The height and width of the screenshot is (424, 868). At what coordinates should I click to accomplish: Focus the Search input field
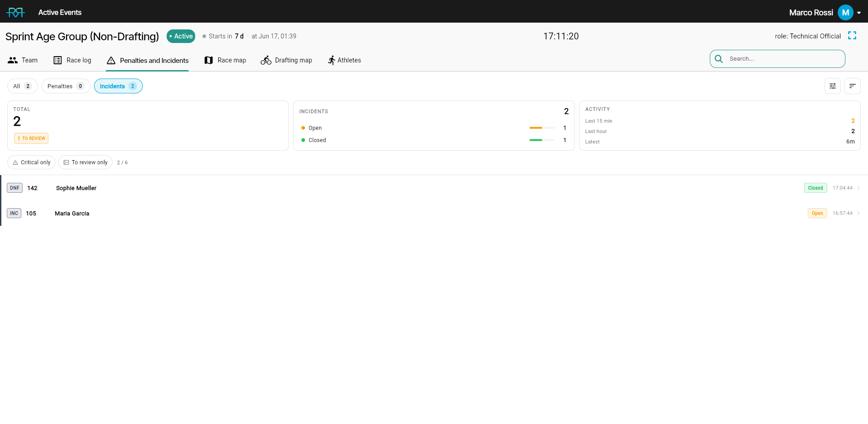click(778, 59)
